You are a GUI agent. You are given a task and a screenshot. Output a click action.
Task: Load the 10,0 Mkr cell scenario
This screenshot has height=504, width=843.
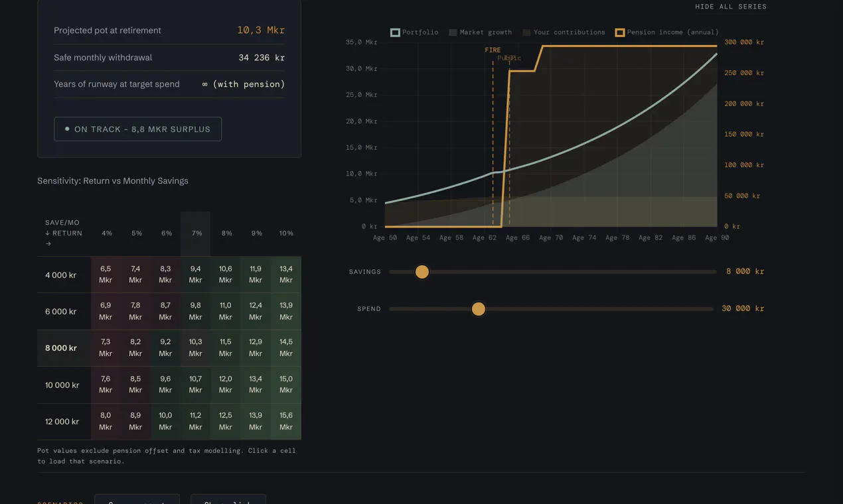(x=165, y=421)
